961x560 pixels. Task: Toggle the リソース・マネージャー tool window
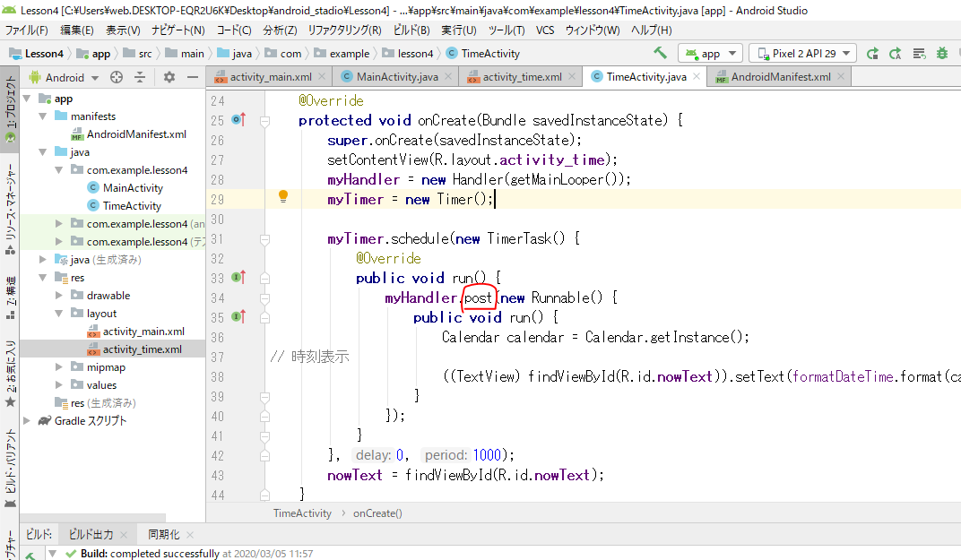(10, 209)
